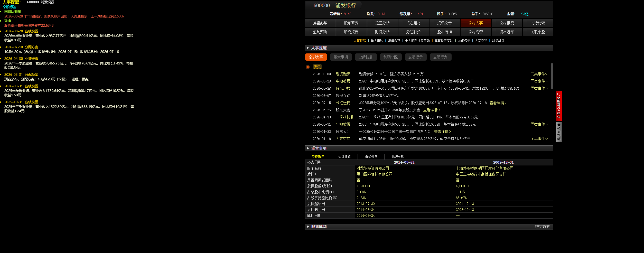Screen dimensions: 644x253
Task: Jump to the 大宗交易 anchor link
Action: [481, 41]
